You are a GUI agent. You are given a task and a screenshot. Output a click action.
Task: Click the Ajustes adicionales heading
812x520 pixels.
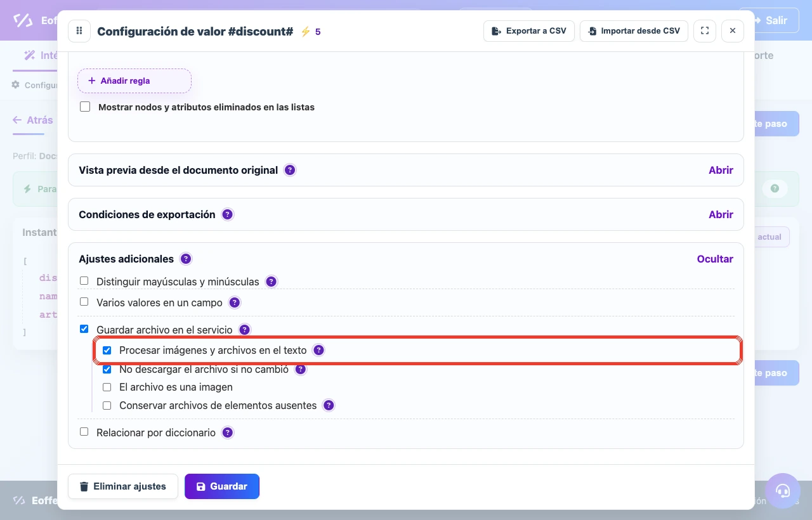coord(126,259)
